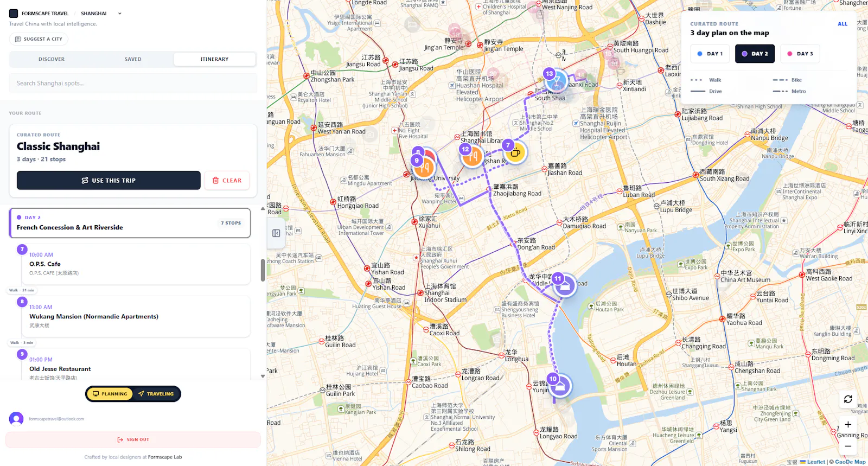Click map marker 7 coffee icon
Screen dimensions: 868x466
tap(515, 153)
